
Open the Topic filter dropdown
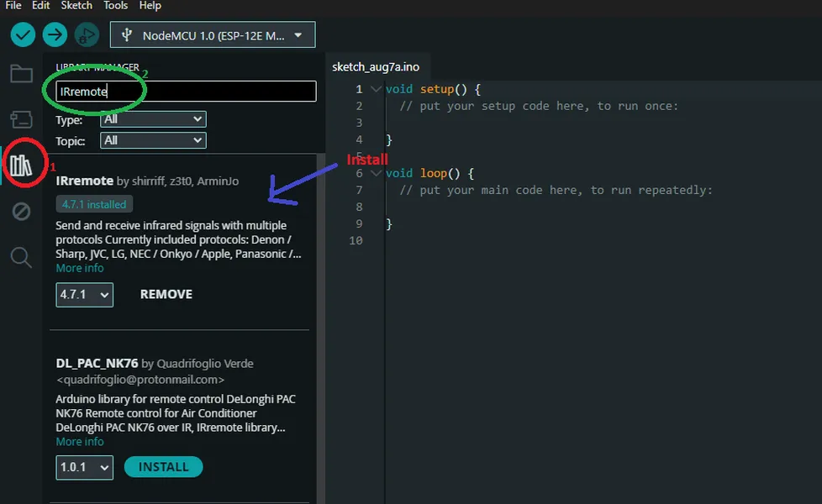pyautogui.click(x=153, y=140)
